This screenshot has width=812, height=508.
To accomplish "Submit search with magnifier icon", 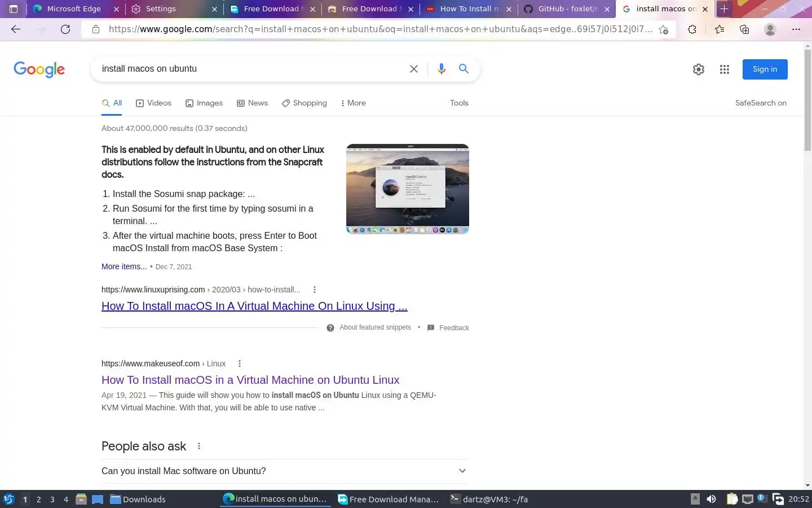I will 464,69.
